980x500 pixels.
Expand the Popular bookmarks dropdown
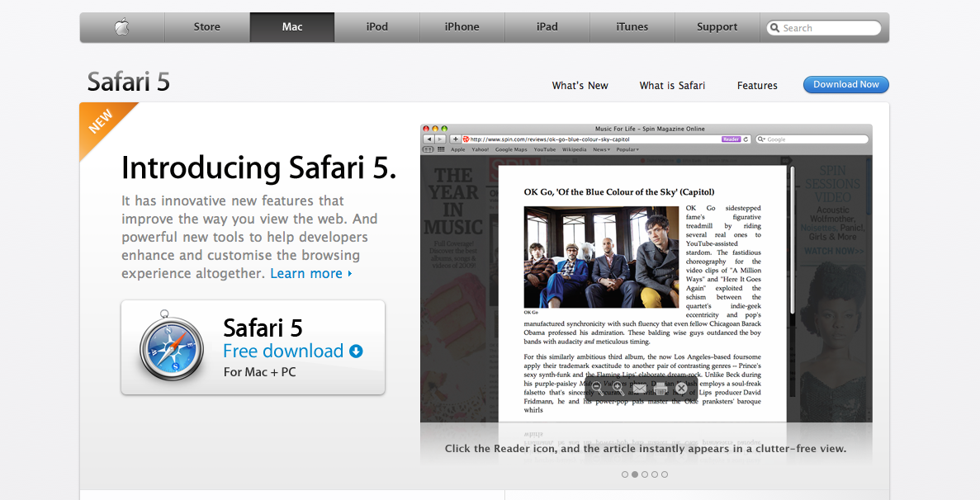(627, 150)
